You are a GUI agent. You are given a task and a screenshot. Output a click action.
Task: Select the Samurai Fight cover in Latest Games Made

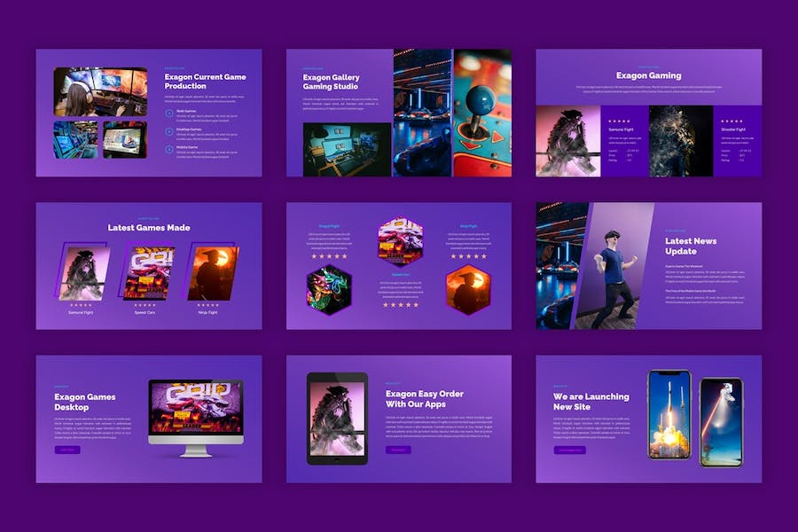click(83, 272)
